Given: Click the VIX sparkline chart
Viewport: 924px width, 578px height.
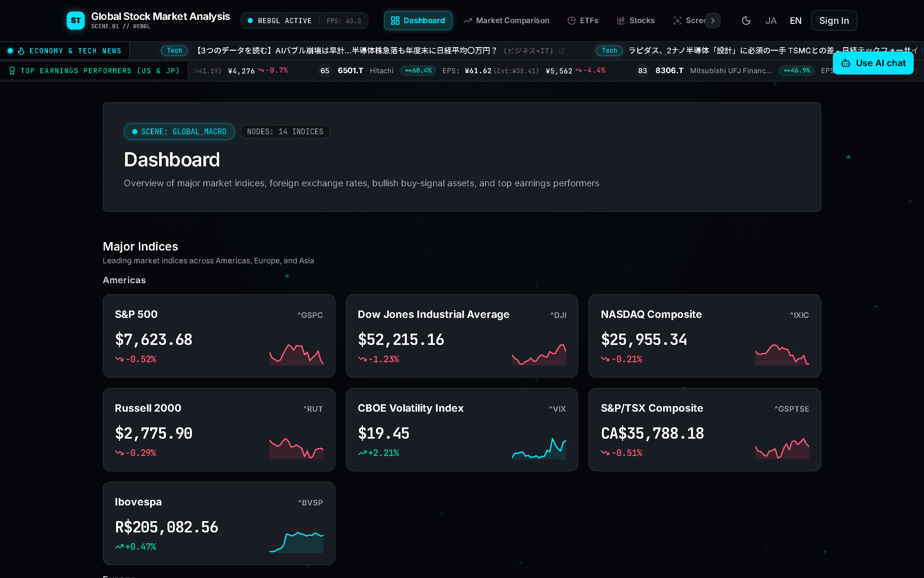Looking at the screenshot, I should pos(539,448).
